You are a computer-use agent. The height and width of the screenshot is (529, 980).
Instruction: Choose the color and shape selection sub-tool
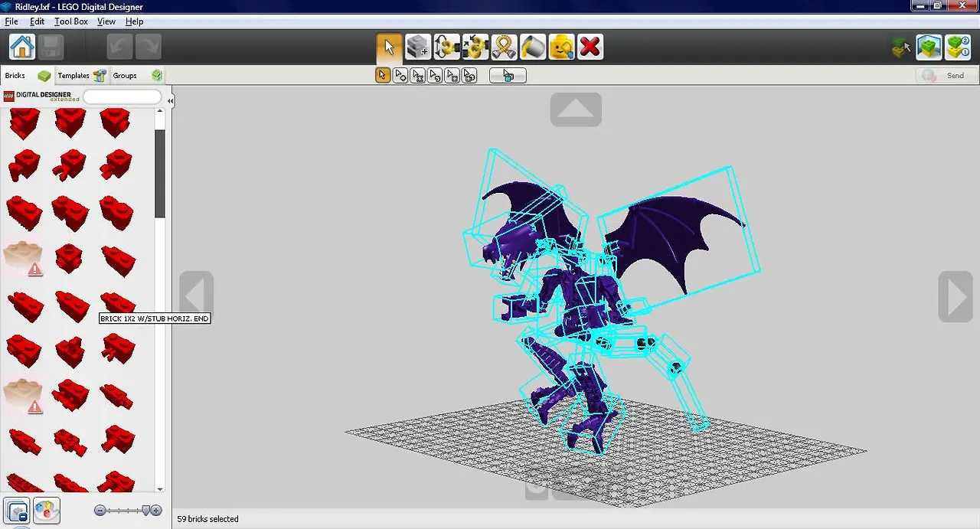(x=470, y=75)
